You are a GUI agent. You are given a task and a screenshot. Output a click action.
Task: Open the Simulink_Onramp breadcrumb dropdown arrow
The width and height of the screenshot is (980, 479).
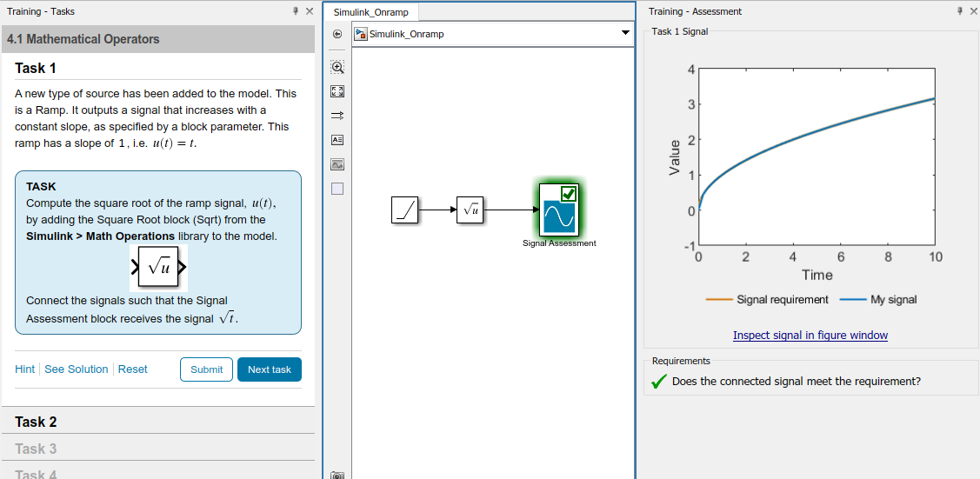[624, 34]
